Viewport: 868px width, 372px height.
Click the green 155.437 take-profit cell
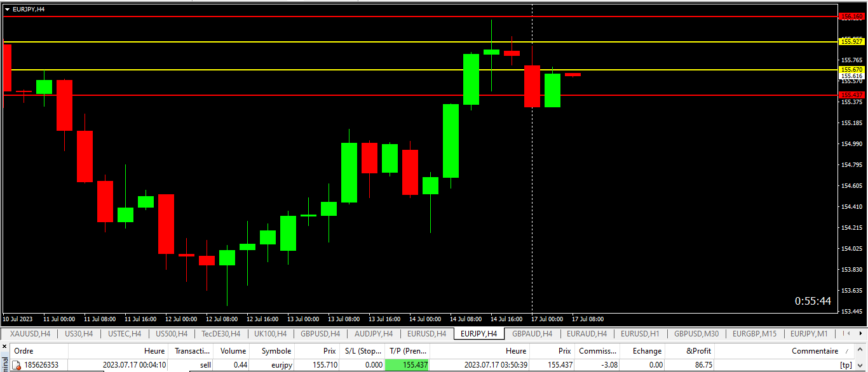point(407,365)
